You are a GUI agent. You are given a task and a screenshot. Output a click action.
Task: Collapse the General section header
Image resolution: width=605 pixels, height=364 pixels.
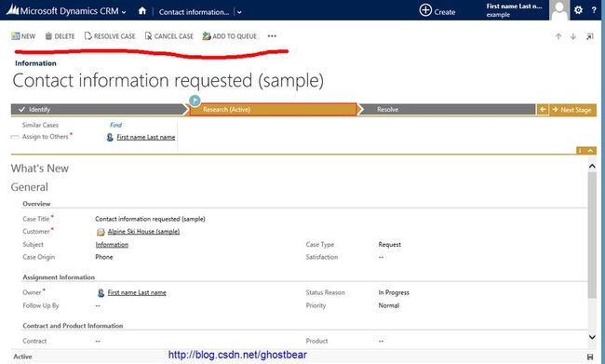pos(30,187)
